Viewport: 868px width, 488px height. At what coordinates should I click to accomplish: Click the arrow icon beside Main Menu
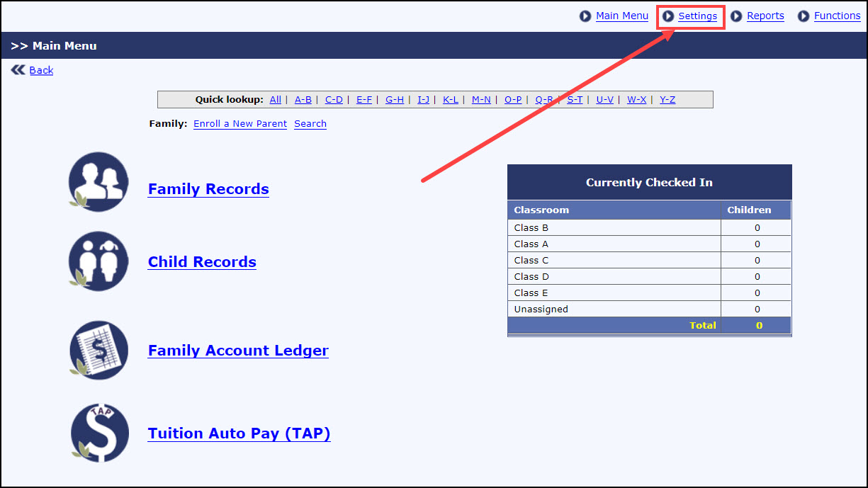[585, 16]
